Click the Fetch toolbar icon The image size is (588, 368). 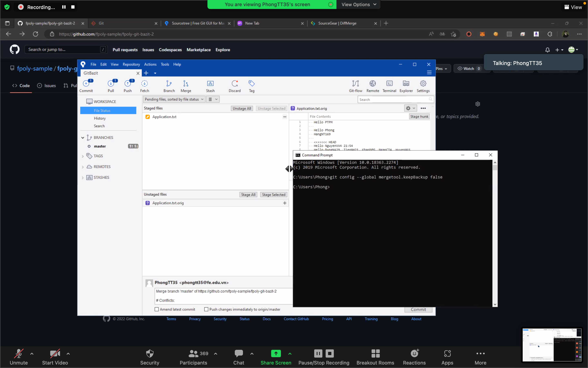click(145, 86)
